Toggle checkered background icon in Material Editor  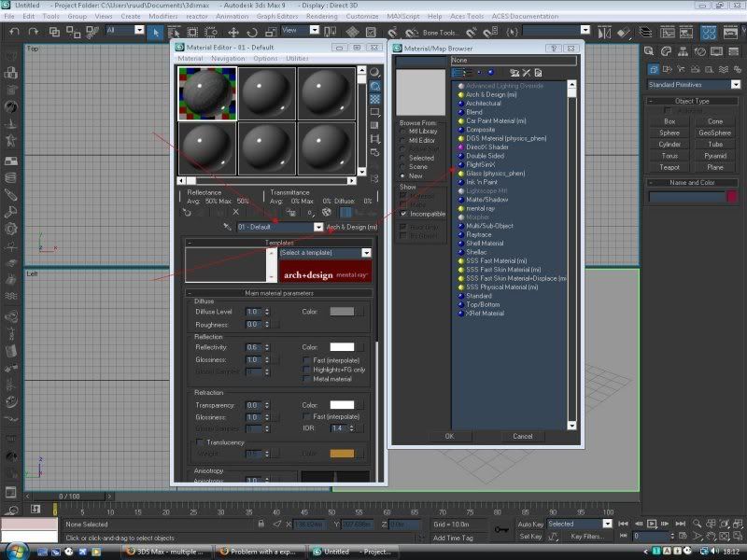375,99
